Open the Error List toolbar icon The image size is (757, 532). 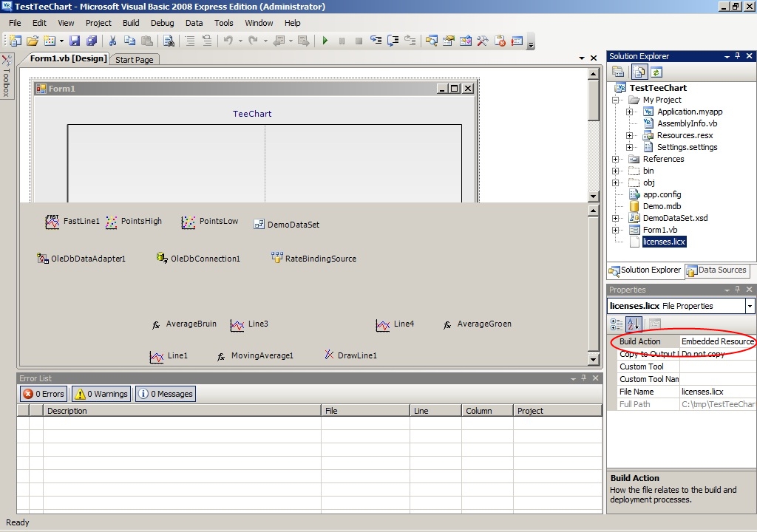500,41
